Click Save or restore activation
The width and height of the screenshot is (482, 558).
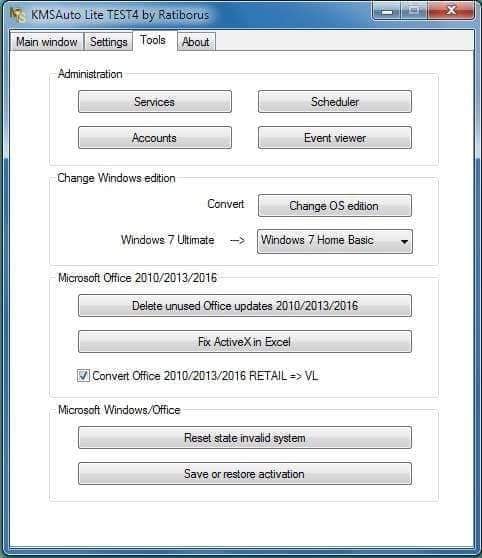tap(245, 474)
